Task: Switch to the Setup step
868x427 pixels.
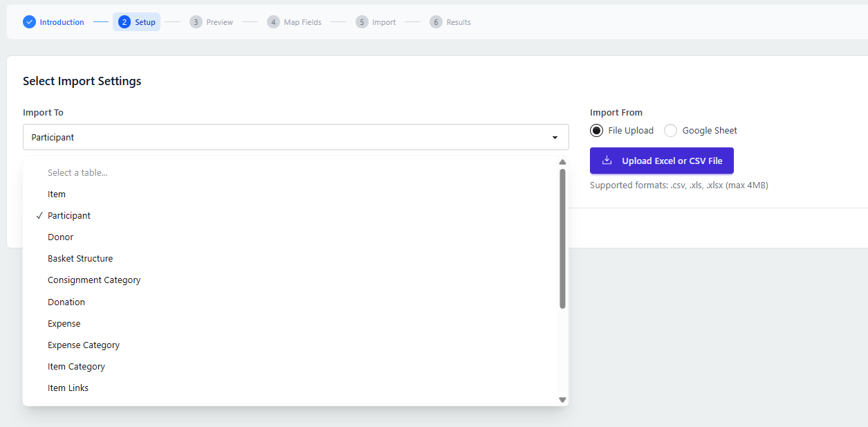Action: tap(136, 21)
